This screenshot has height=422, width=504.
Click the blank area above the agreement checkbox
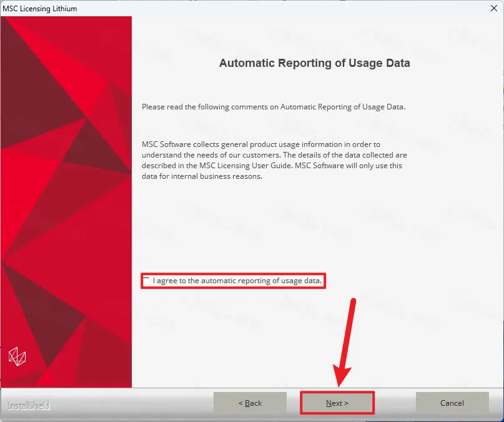pos(275,231)
